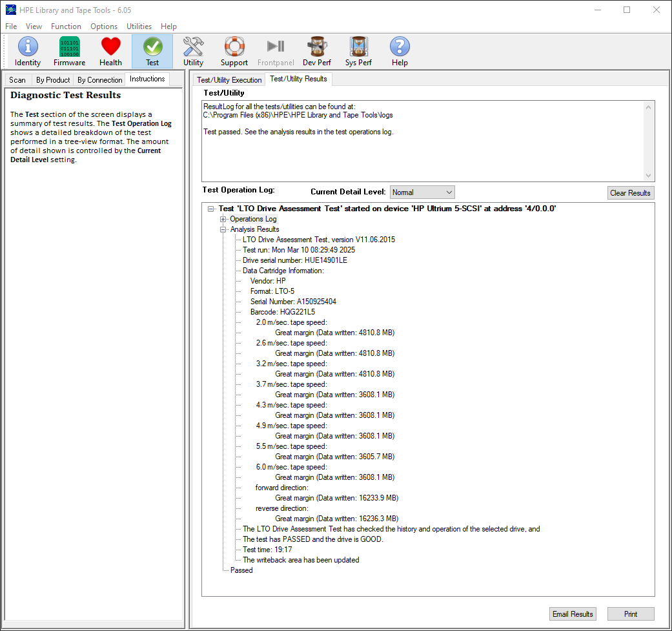The height and width of the screenshot is (631, 672).
Task: Open the Utilities menu
Action: coord(139,26)
